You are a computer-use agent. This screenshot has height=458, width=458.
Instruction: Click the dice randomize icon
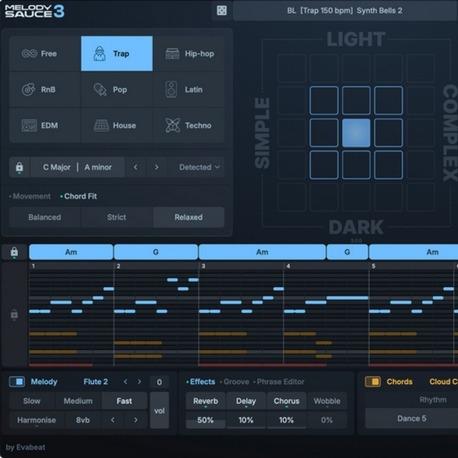(x=222, y=11)
